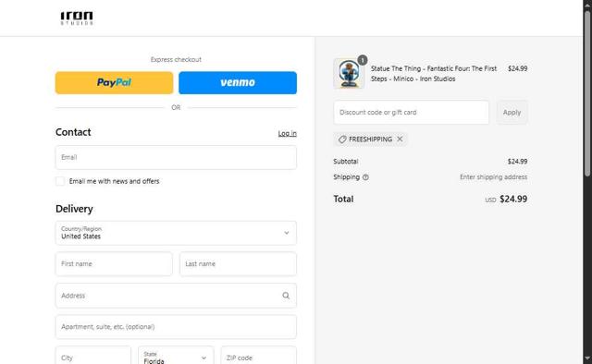Pay with the PayPal express button
592x364 pixels.
(114, 82)
